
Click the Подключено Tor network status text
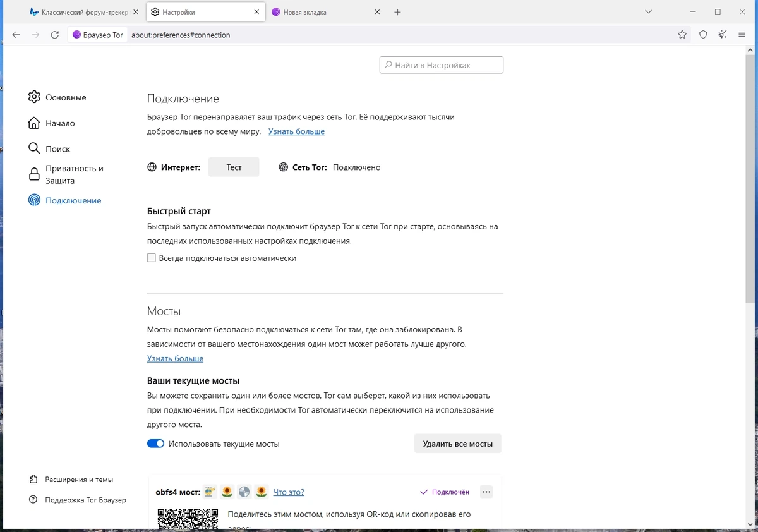[356, 167]
